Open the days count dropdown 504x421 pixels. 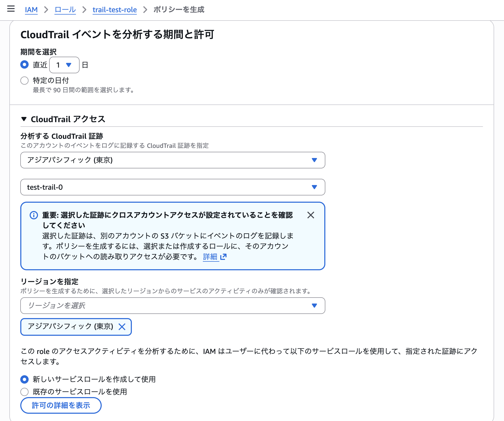(x=64, y=65)
